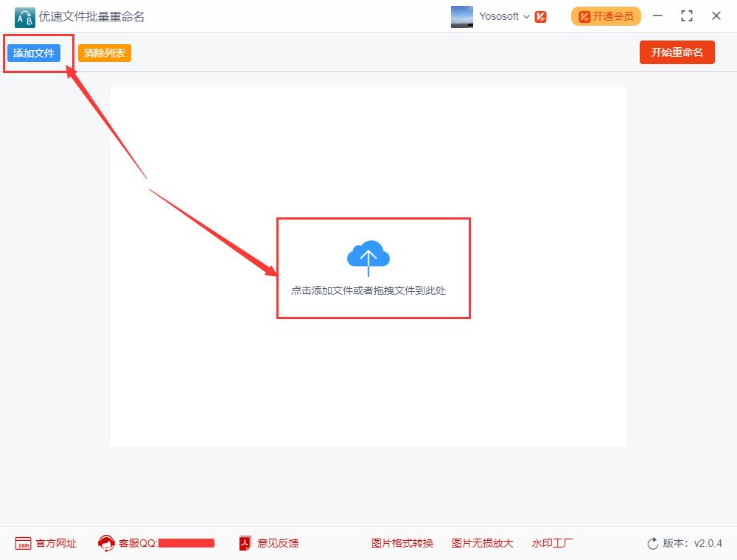Screen dimensions: 737x560
Task: Open the 水印工厂 link
Action: click(552, 544)
